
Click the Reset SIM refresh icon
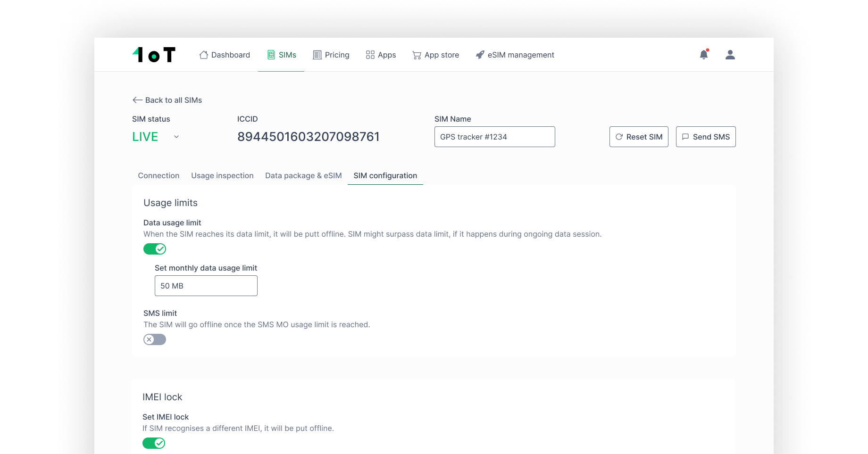tap(619, 137)
